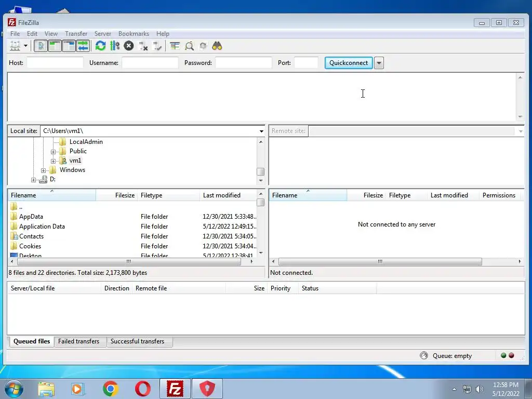Switch to Failed transfers tab
The height and width of the screenshot is (399, 532).
(x=79, y=341)
